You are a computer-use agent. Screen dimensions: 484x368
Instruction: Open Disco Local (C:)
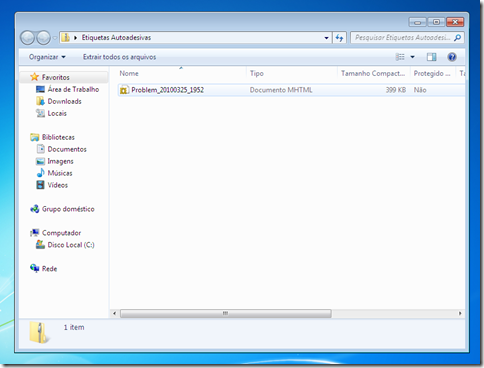(x=71, y=245)
